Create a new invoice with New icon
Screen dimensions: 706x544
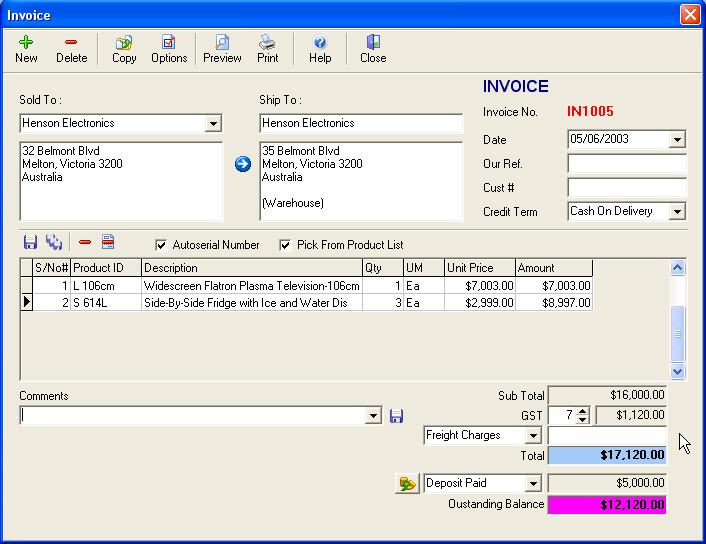pos(26,49)
